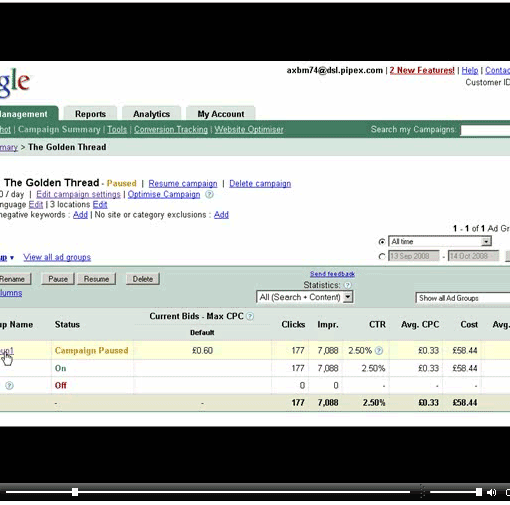Screen dimensions: 510x505
Task: Add negative keywords link
Action: tap(80, 214)
